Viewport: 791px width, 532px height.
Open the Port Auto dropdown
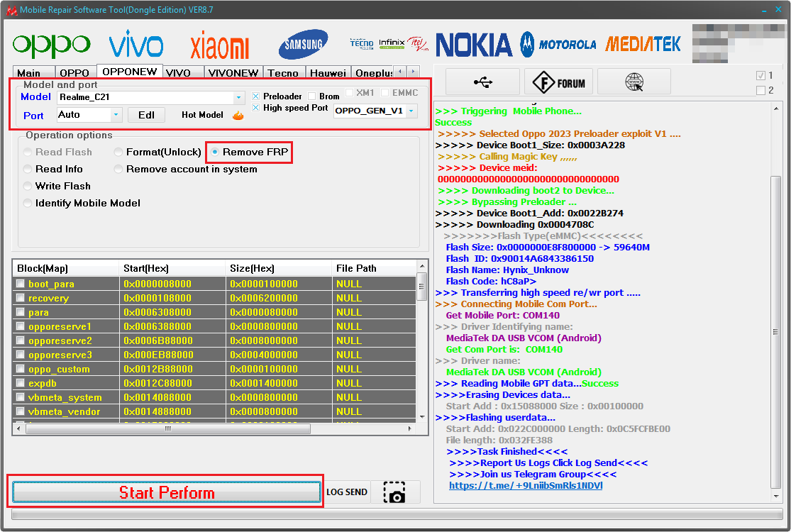(116, 115)
